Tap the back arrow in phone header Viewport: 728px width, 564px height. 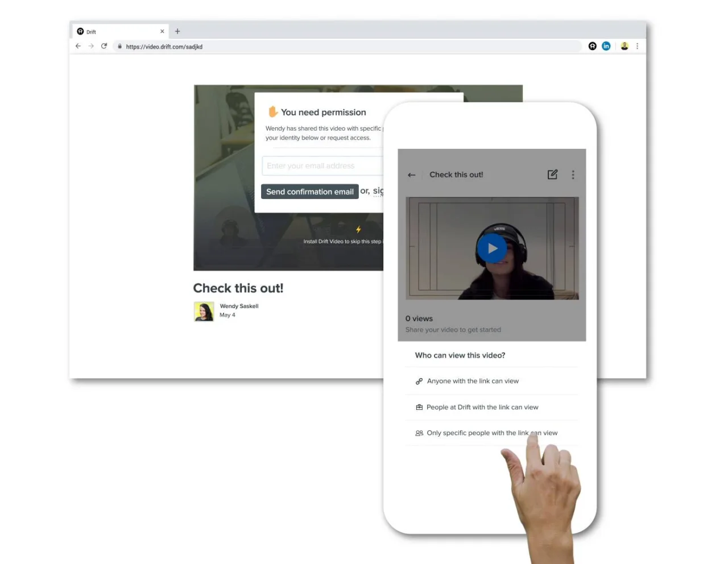click(x=412, y=175)
